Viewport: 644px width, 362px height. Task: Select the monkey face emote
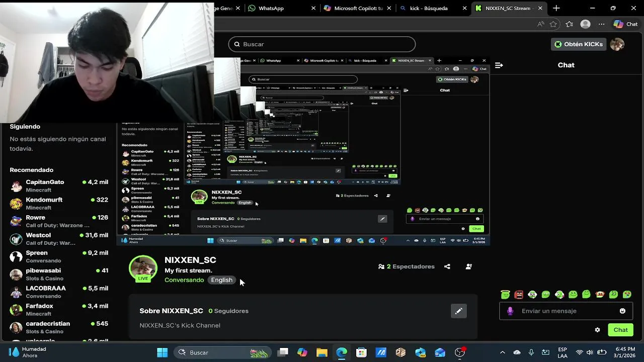[x=600, y=294]
